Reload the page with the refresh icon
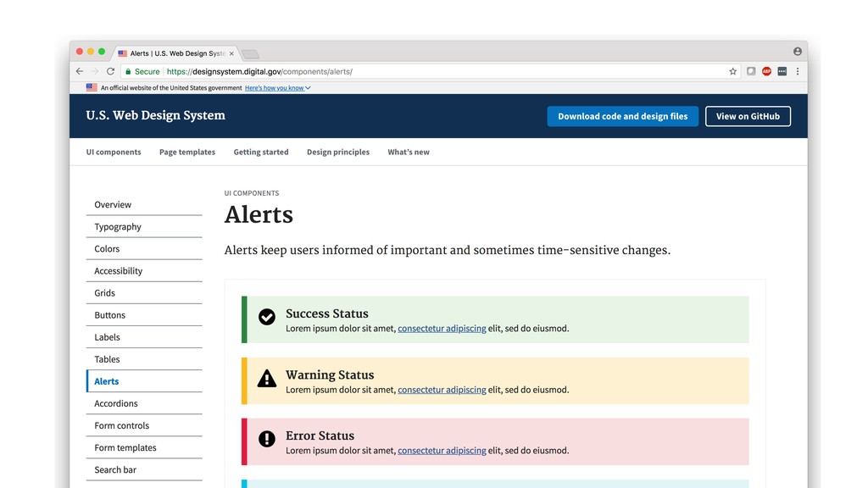This screenshot has height=488, width=868. tap(111, 71)
